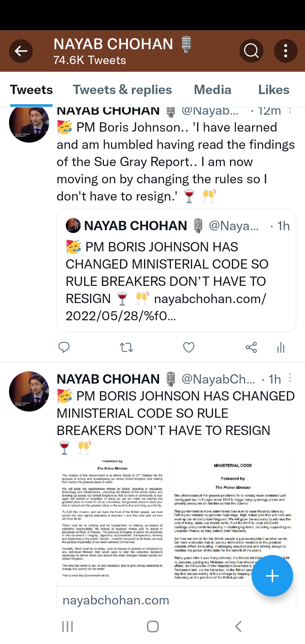Viewport: 305px width, 644px height.
Task: Open more options for the 1h tweet
Action: [x=290, y=378]
